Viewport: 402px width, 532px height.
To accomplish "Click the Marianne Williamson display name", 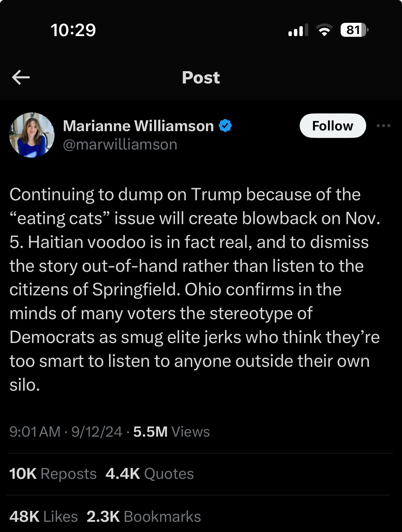I will coord(138,126).
